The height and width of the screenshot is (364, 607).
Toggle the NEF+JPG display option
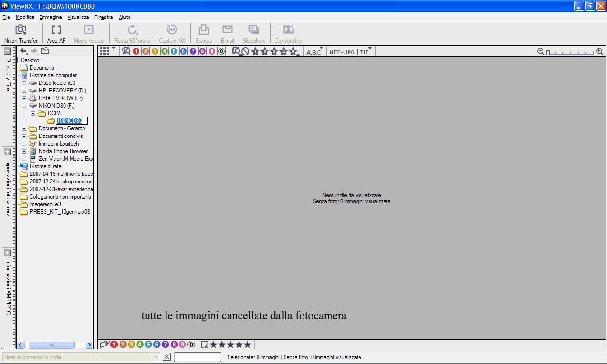(342, 52)
